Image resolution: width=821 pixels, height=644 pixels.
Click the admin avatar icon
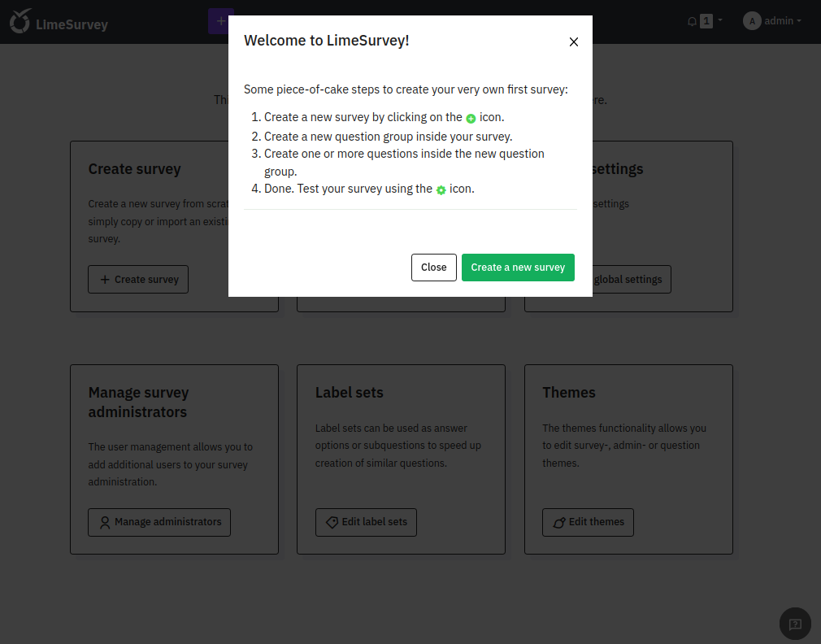coord(752,21)
